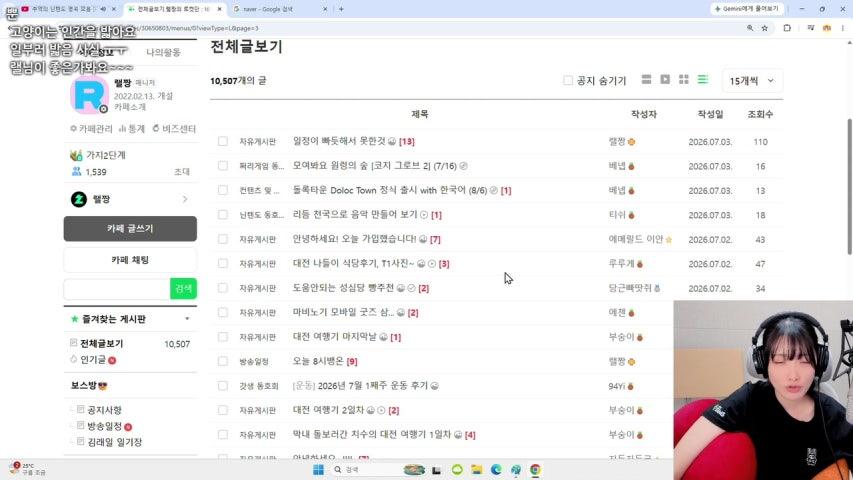
Task: Check the box for 대전 나들이 식당후기 post
Action: (222, 263)
